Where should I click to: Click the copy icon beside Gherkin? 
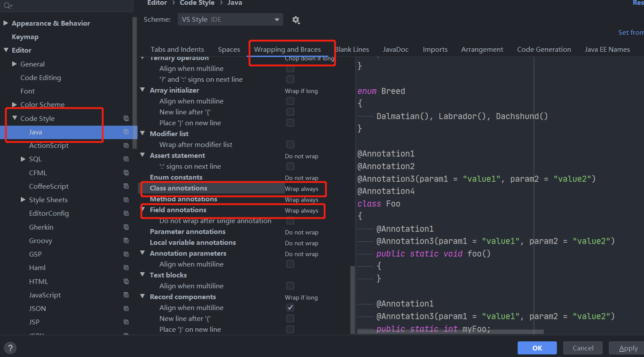click(126, 227)
